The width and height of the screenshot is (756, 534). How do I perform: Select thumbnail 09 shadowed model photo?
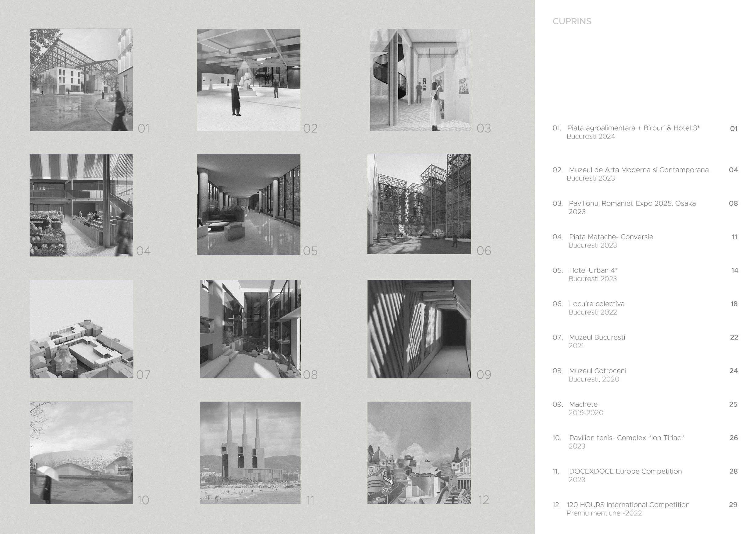pyautogui.click(x=419, y=329)
